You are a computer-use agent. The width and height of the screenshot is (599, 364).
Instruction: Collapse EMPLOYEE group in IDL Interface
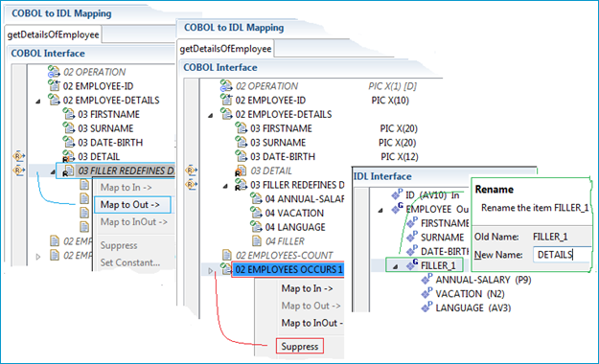(x=380, y=210)
